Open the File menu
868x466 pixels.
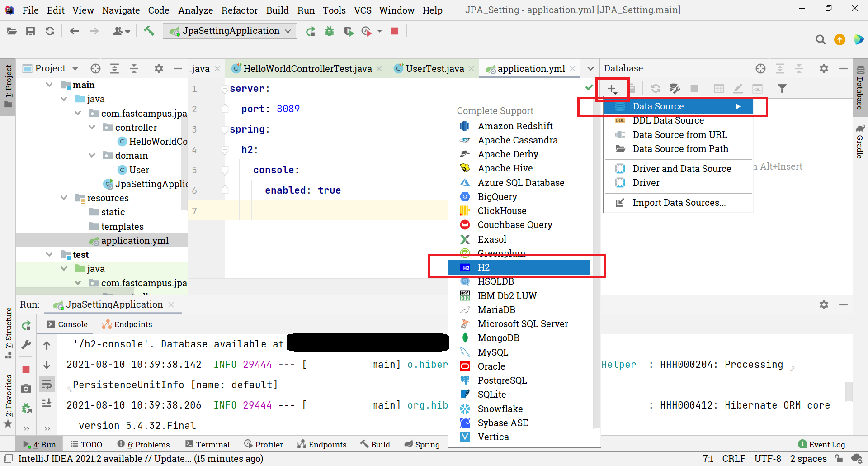30,10
